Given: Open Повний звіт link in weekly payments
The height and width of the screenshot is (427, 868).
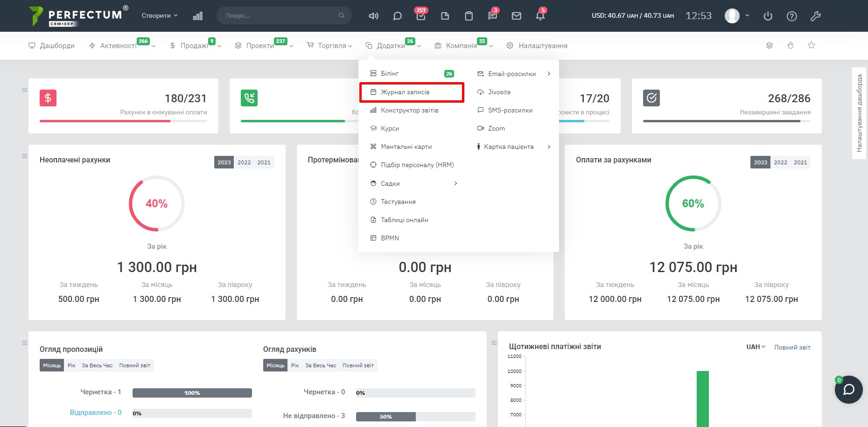Looking at the screenshot, I should [x=792, y=347].
